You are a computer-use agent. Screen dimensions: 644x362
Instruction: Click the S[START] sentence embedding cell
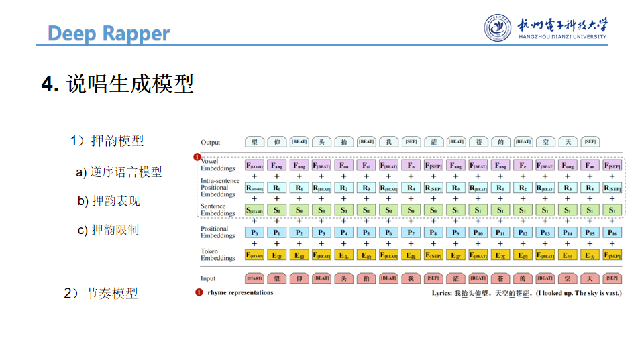click(255, 210)
